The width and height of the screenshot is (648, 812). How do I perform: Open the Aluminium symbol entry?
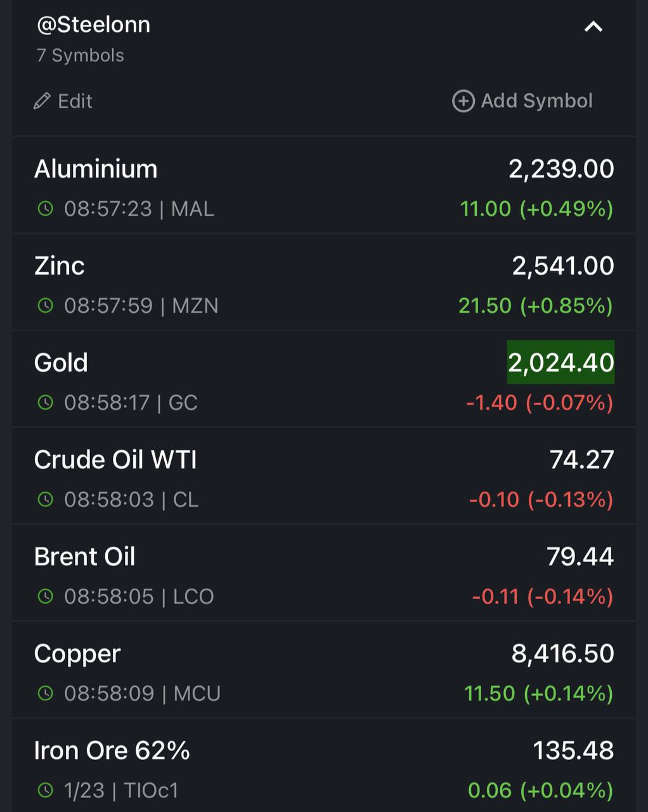(x=324, y=185)
